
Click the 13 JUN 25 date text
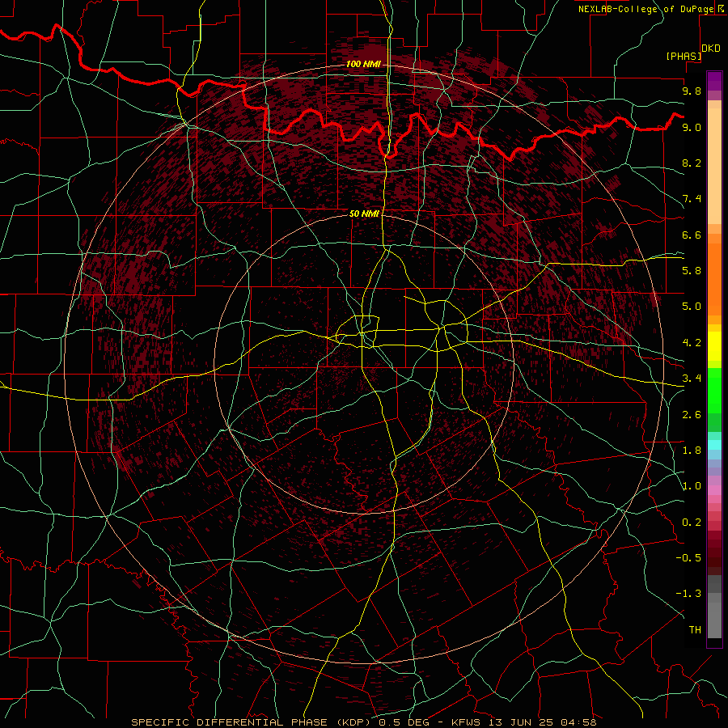(519, 722)
